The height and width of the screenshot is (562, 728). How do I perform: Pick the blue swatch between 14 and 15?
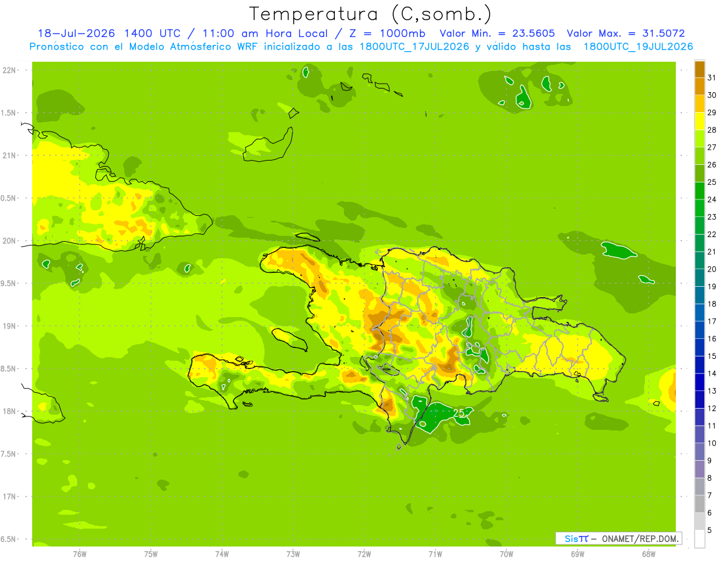(699, 365)
